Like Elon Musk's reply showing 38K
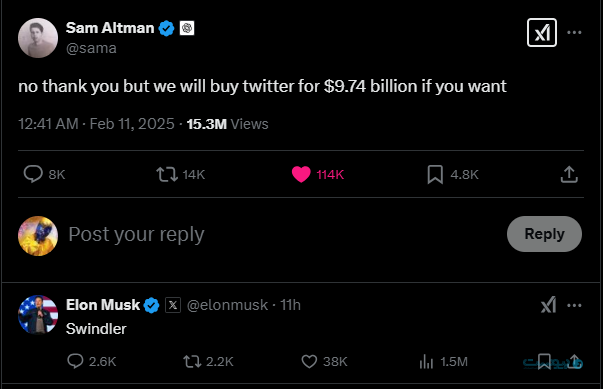The width and height of the screenshot is (603, 389). point(309,361)
